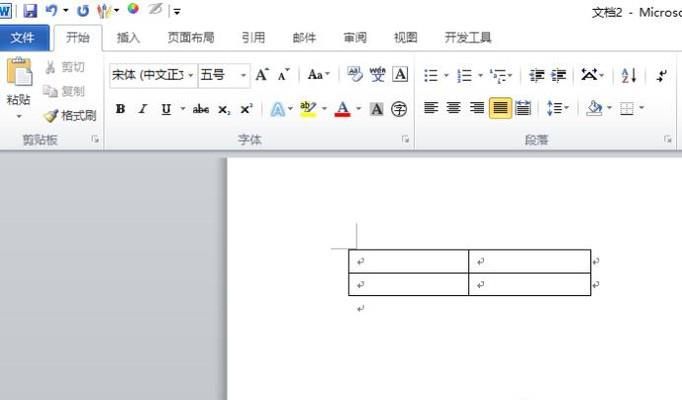682x400 pixels.
Task: Click Distributed alignment icon
Action: 523,107
